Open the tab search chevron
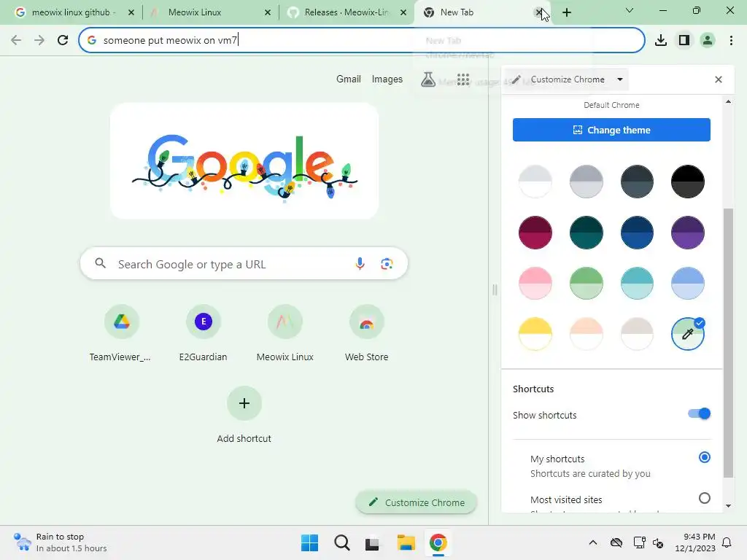Screen dimensions: 747x560 pyautogui.click(x=630, y=10)
